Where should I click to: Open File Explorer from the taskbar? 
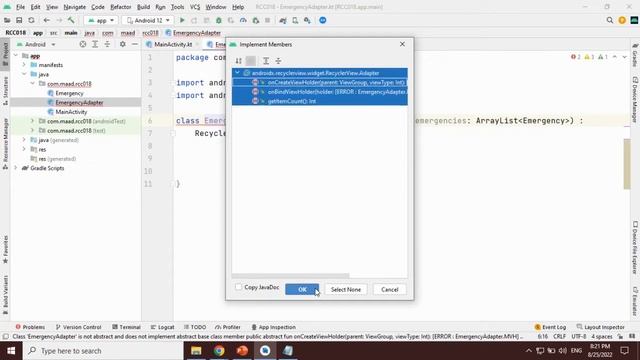click(196, 351)
